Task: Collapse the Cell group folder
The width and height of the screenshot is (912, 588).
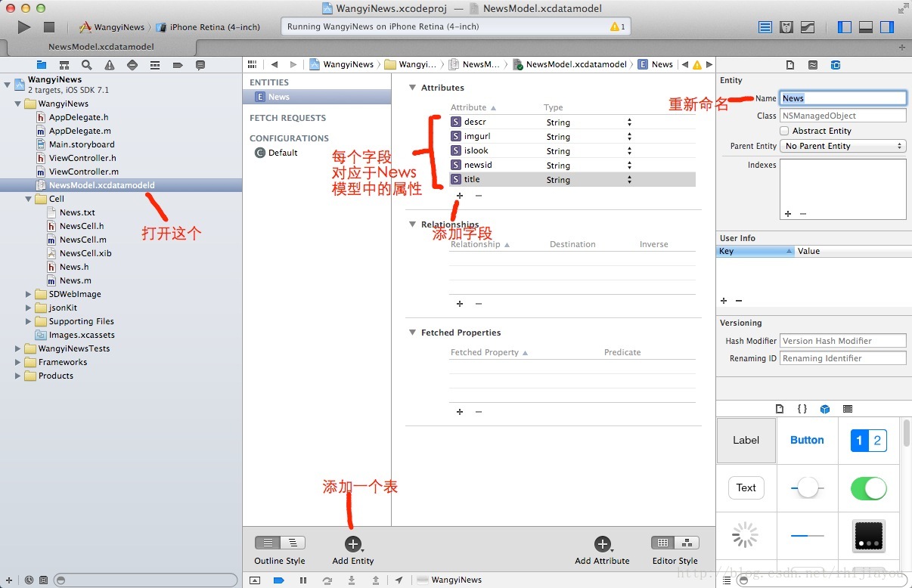Action: [x=29, y=199]
